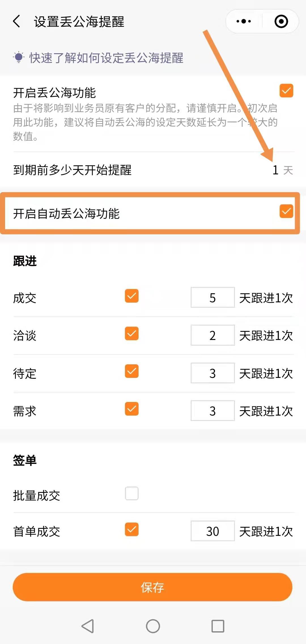Select the reminder days value before expiry
The width and height of the screenshot is (306, 644).
click(276, 170)
